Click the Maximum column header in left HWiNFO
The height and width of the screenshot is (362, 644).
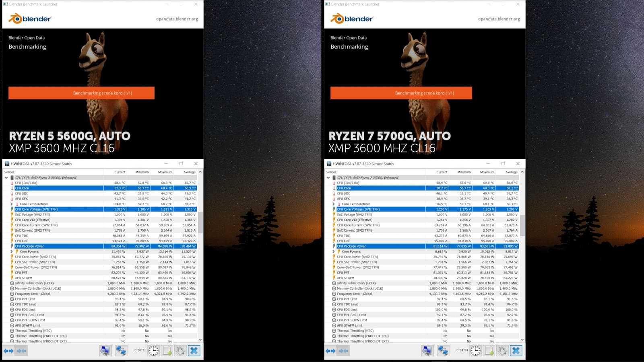click(x=165, y=172)
